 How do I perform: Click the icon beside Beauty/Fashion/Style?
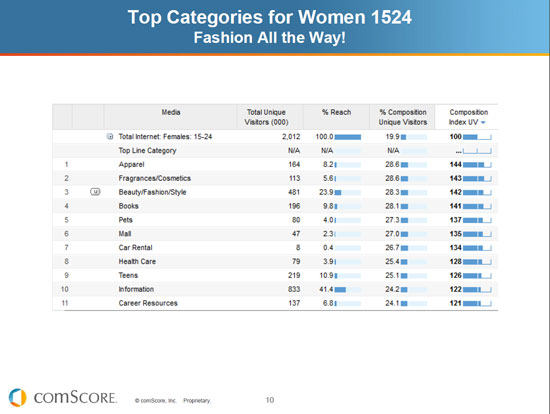pos(95,192)
